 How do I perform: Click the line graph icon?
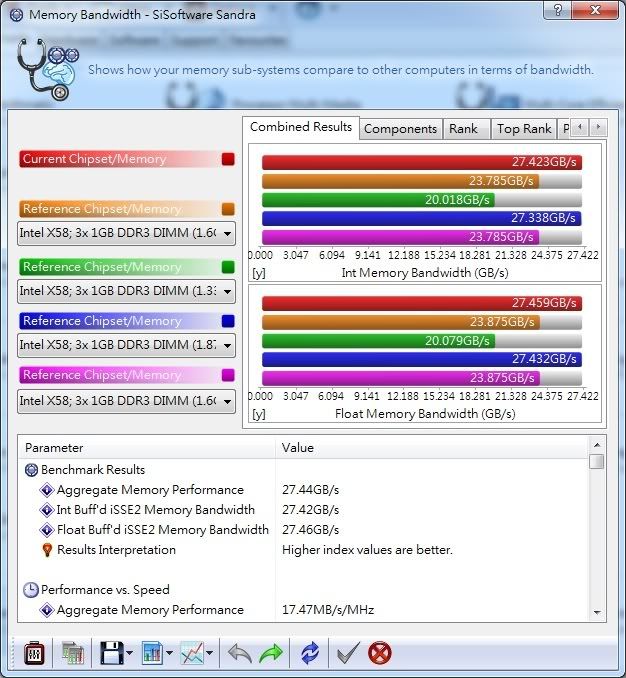192,653
